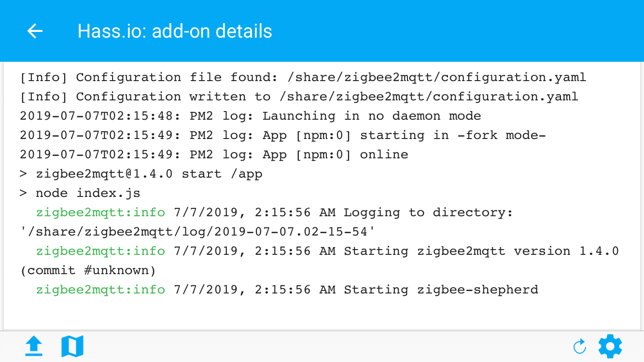
Task: Click the first green 'zigbee2mqtt:info' tag
Action: [100, 212]
